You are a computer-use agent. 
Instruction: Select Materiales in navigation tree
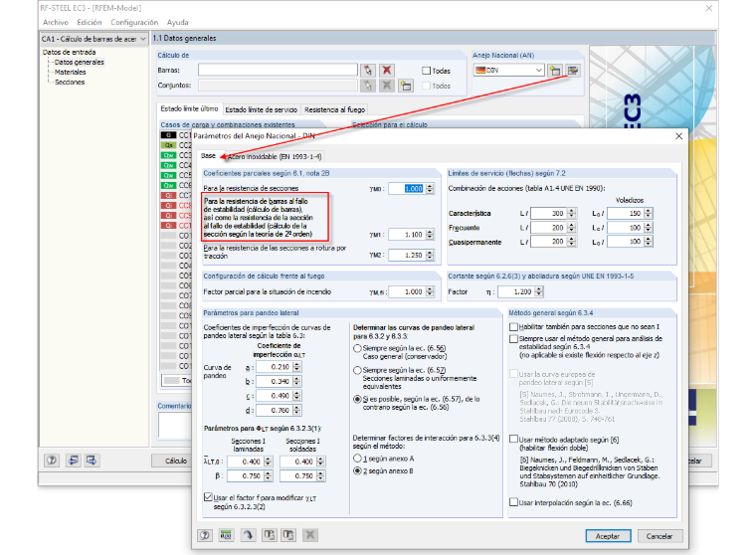point(70,73)
